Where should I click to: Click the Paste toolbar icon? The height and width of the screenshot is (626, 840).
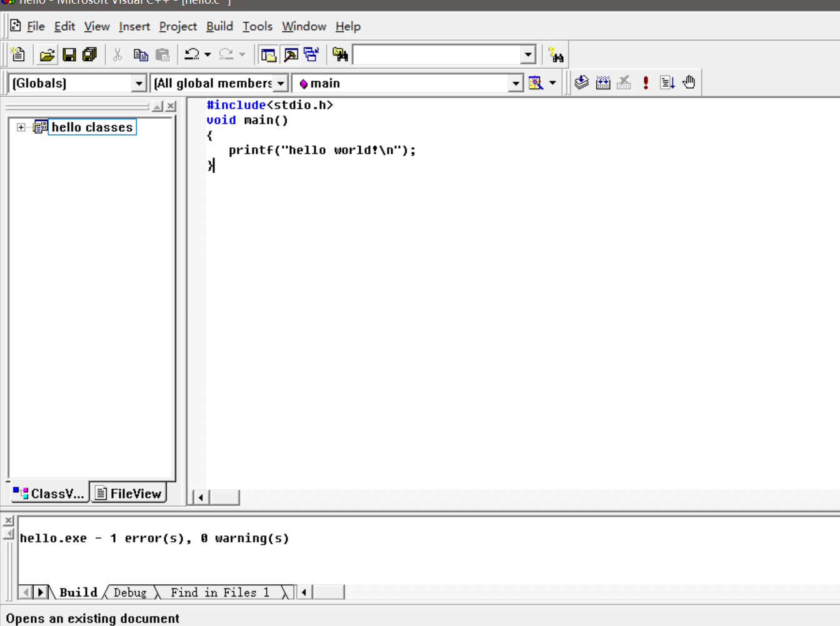[162, 55]
